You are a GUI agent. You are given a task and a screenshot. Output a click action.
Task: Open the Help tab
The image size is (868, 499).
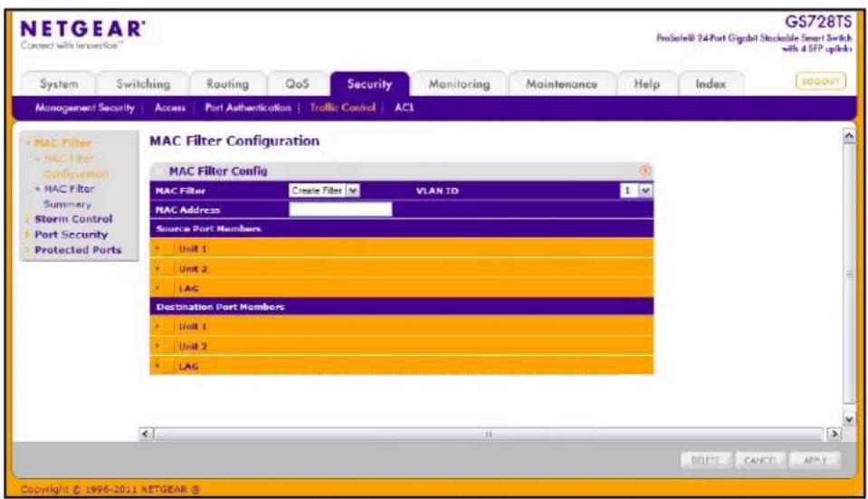click(x=646, y=84)
